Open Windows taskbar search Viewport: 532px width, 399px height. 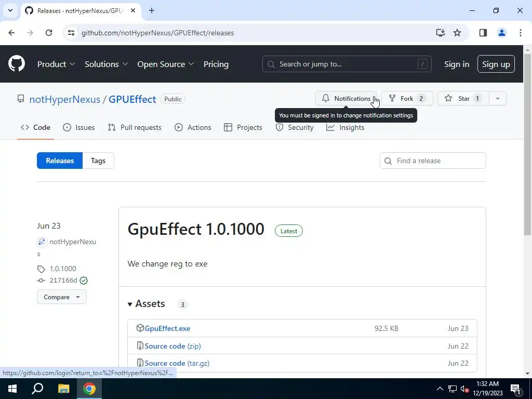click(37, 389)
